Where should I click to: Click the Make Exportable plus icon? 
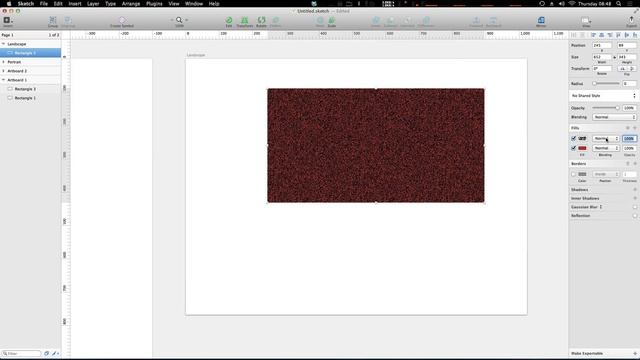635,353
